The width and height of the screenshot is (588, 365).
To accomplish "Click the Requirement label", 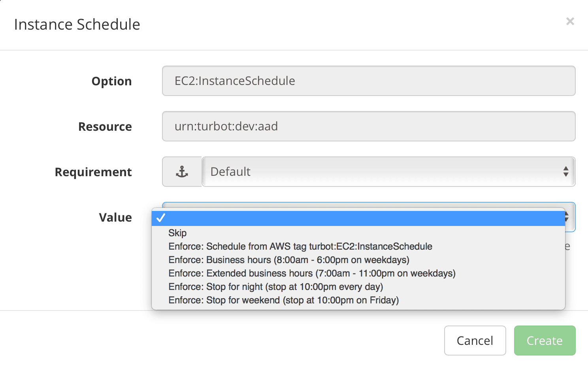I will (93, 172).
